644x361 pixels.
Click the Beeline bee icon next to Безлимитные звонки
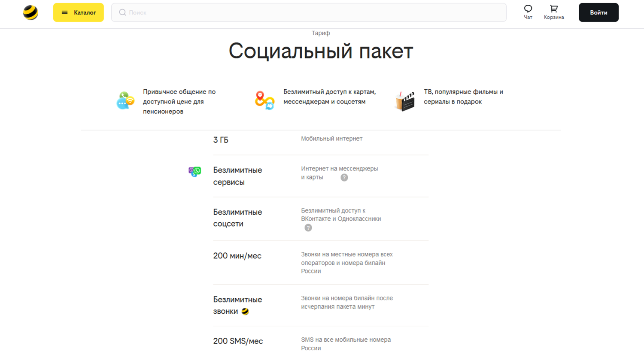click(245, 312)
